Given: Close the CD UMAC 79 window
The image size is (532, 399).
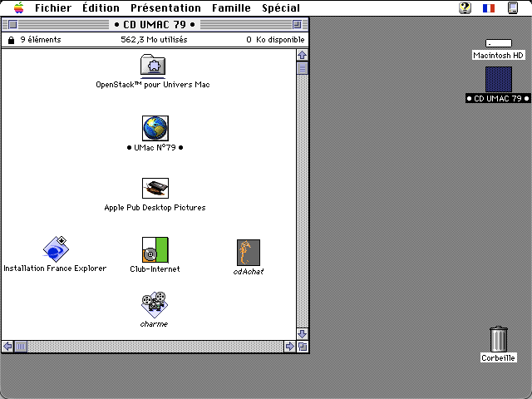Looking at the screenshot, I should pos(13,24).
